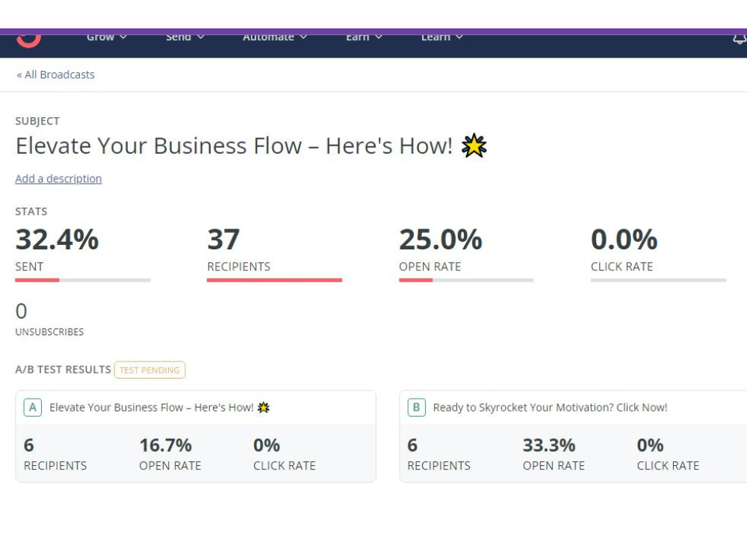
Task: Click the Recipients progress bar
Action: pyautogui.click(x=274, y=280)
